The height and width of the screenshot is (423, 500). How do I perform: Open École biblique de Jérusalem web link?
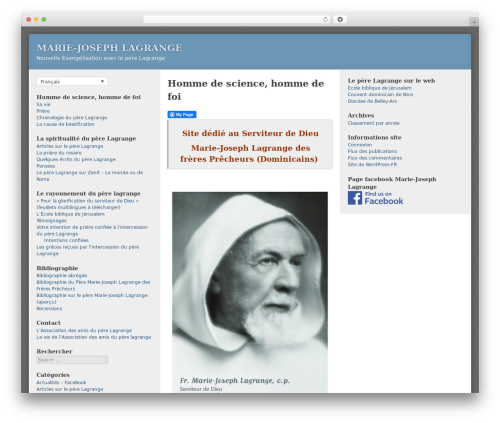point(380,88)
